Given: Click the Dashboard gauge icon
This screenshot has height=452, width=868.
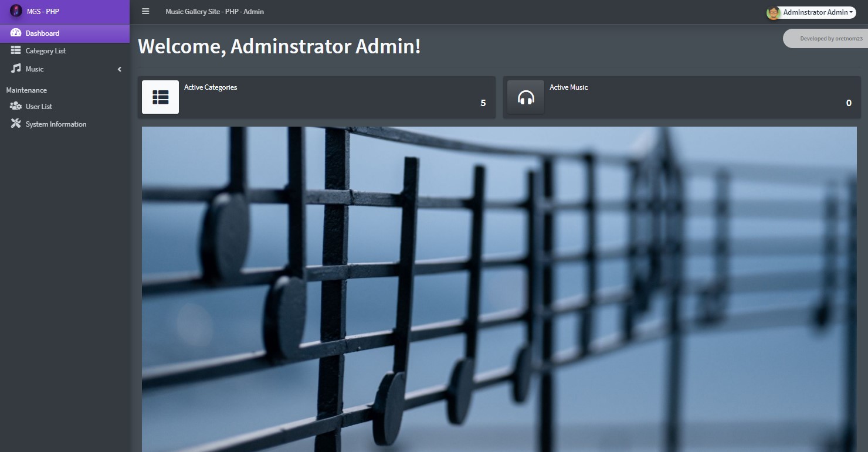Looking at the screenshot, I should pyautogui.click(x=16, y=33).
